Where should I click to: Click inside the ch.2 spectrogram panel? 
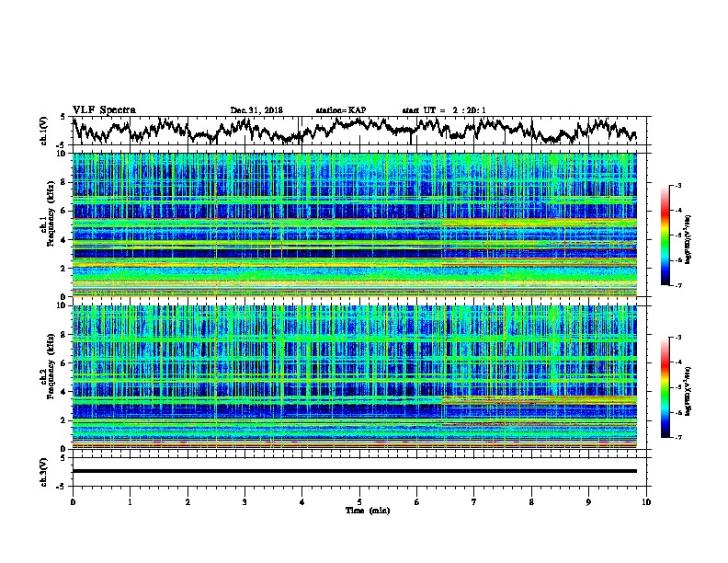354,377
